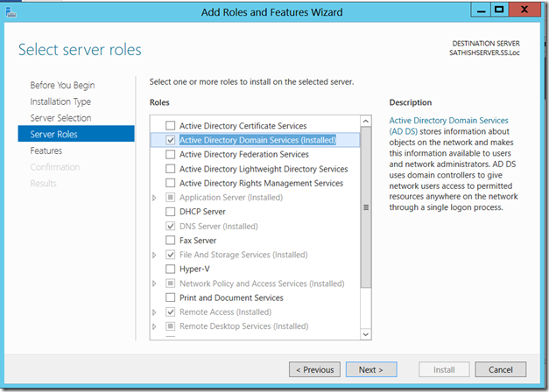Open the Server Selection step

(60, 118)
